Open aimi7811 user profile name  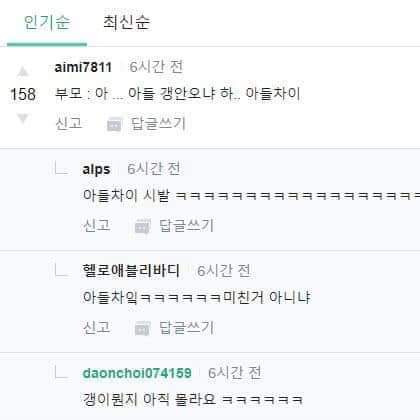click(x=83, y=67)
